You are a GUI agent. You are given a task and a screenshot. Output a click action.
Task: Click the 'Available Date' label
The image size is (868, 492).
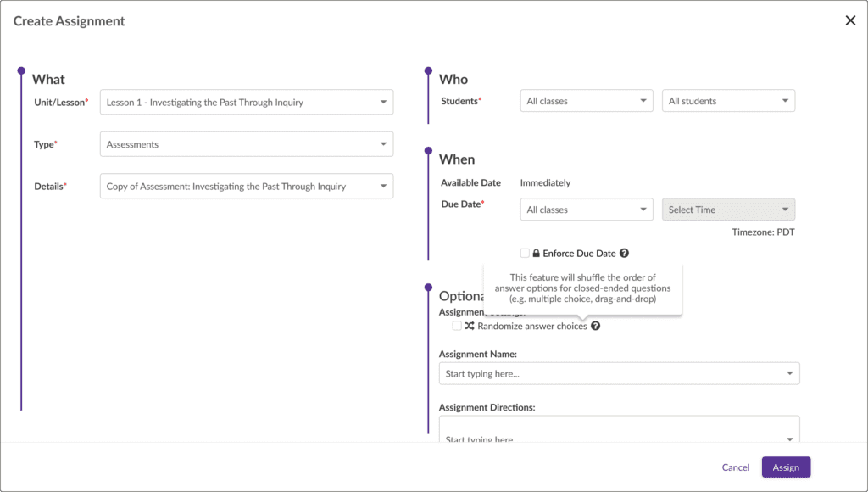470,183
